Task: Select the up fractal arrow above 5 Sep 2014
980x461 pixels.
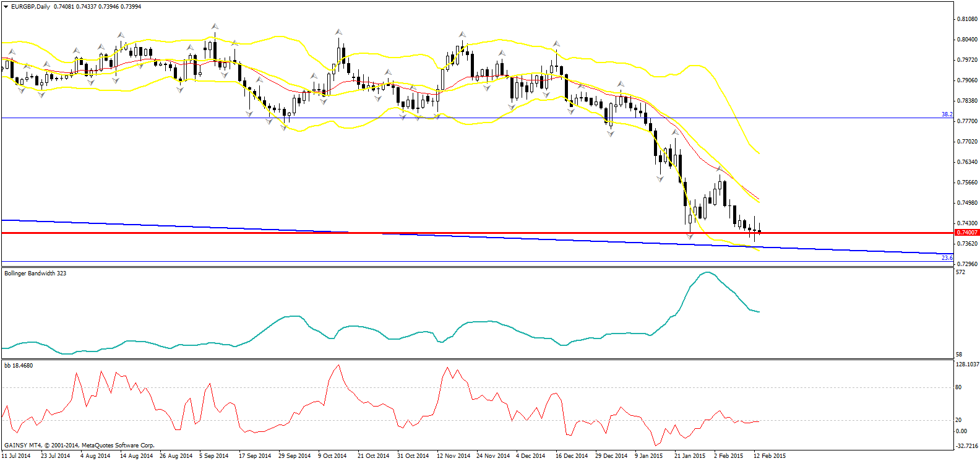Action: pos(215,27)
